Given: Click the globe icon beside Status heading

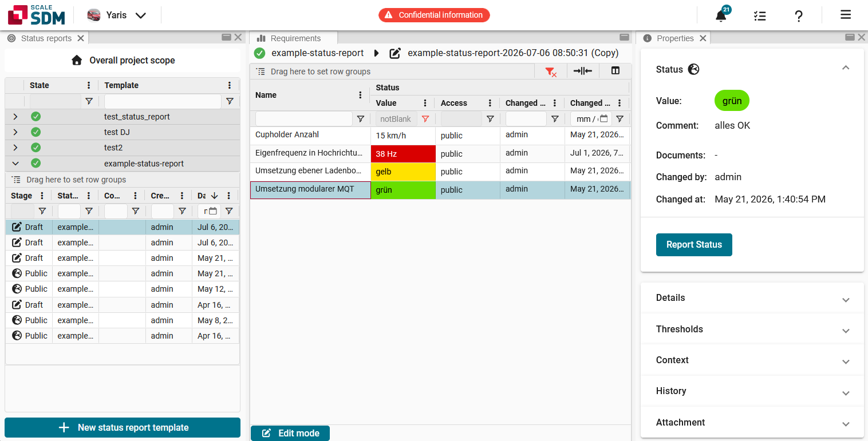Looking at the screenshot, I should pos(693,69).
